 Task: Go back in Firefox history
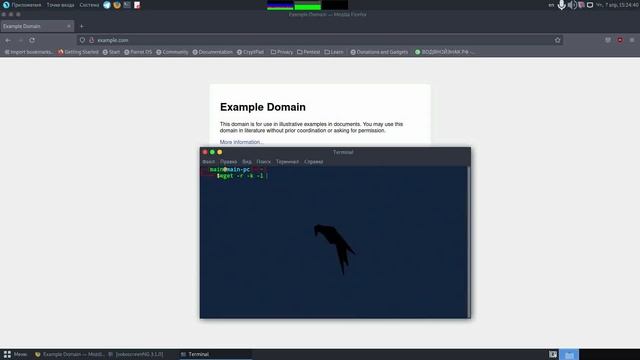pyautogui.click(x=8, y=40)
